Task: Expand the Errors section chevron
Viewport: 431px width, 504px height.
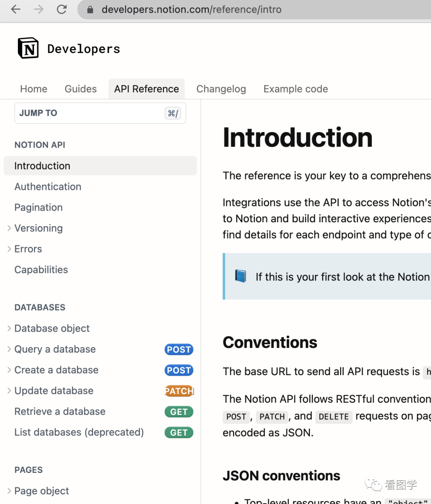Action: pyautogui.click(x=9, y=249)
